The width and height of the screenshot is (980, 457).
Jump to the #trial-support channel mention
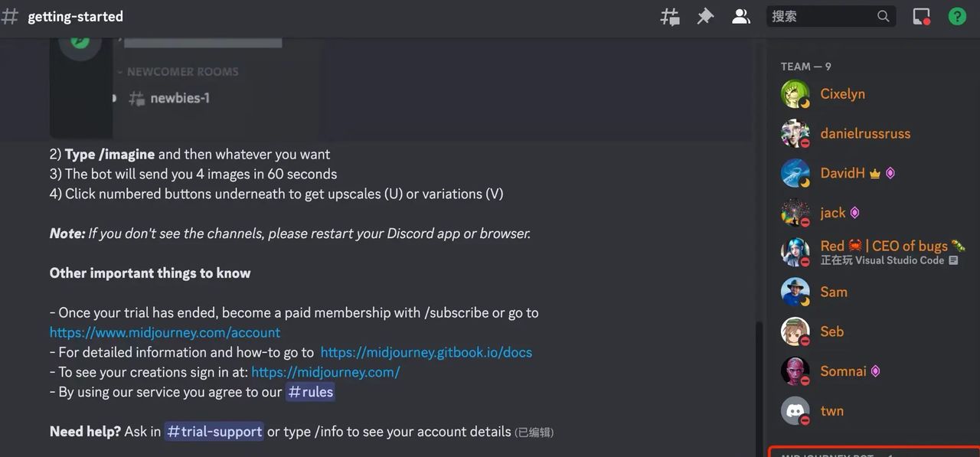[214, 432]
